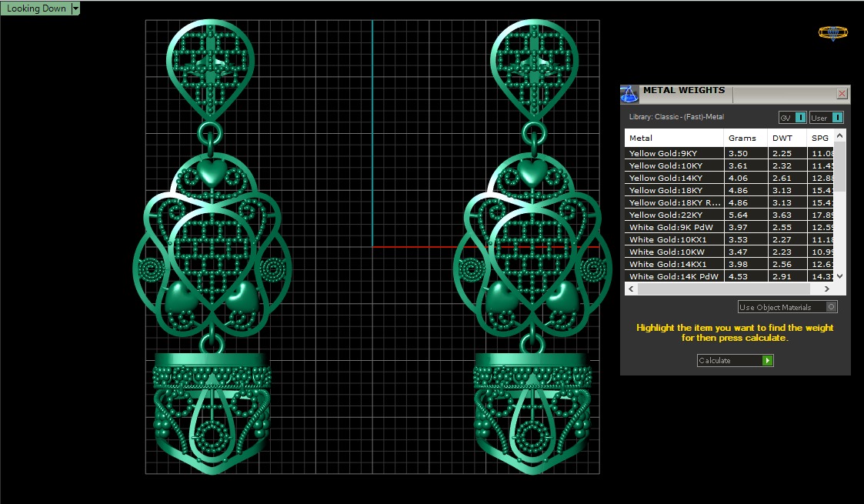Select the White Gold:14KX1 row
The width and height of the screenshot is (864, 504).
(x=729, y=264)
